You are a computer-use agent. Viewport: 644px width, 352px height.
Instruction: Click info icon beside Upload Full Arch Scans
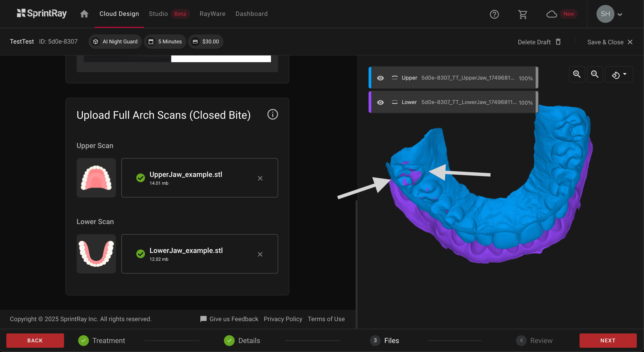(273, 115)
